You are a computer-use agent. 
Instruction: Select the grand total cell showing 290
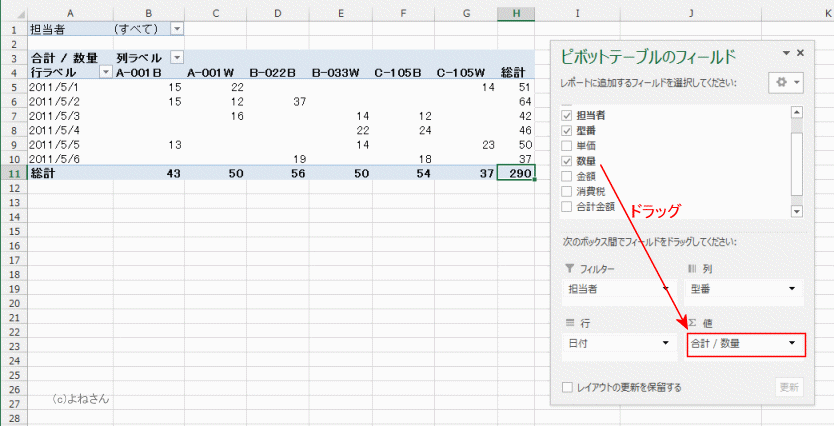[x=516, y=173]
